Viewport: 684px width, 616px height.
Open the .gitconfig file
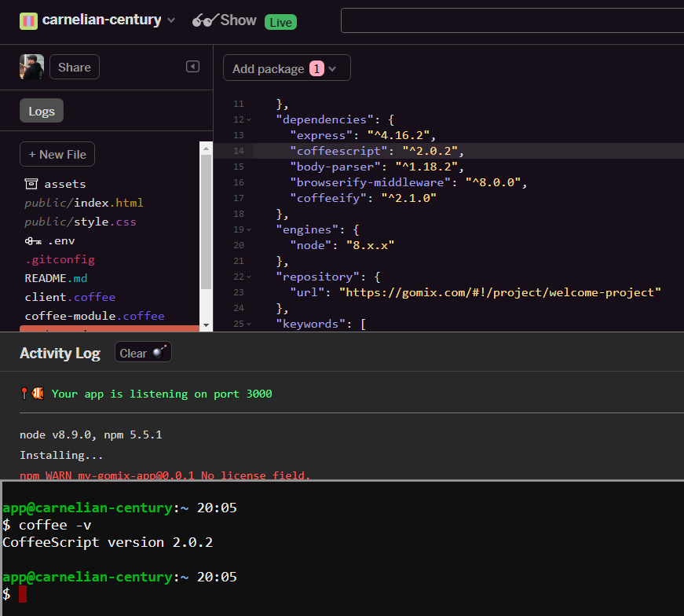pyautogui.click(x=60, y=260)
